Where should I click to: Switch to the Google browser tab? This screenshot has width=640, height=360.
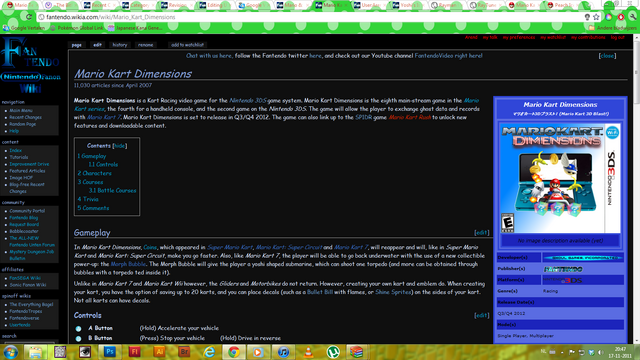[x=253, y=5]
